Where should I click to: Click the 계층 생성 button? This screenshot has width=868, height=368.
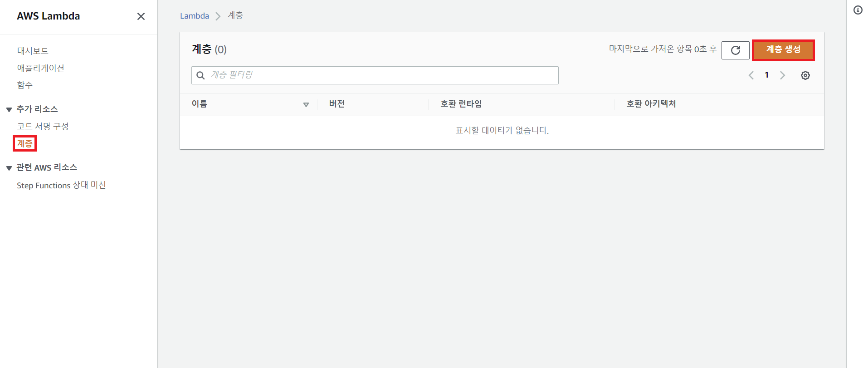(x=783, y=49)
